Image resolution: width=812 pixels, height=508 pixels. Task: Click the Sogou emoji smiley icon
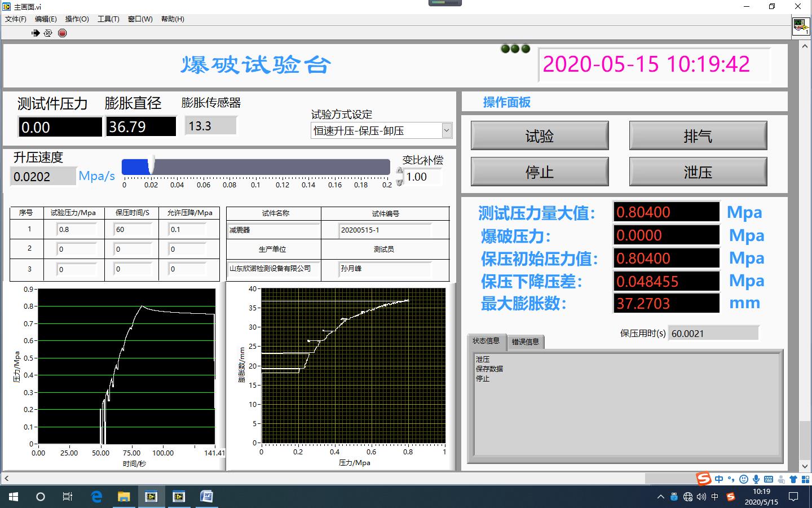click(744, 479)
